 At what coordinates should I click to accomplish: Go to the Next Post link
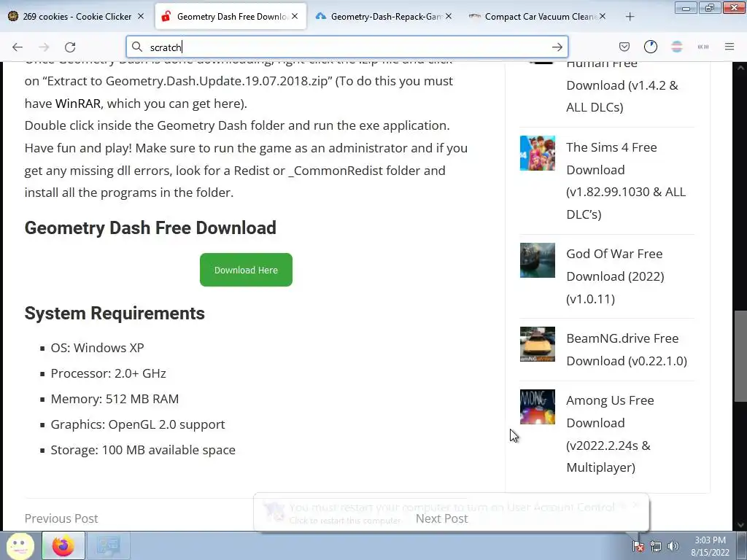(x=441, y=518)
